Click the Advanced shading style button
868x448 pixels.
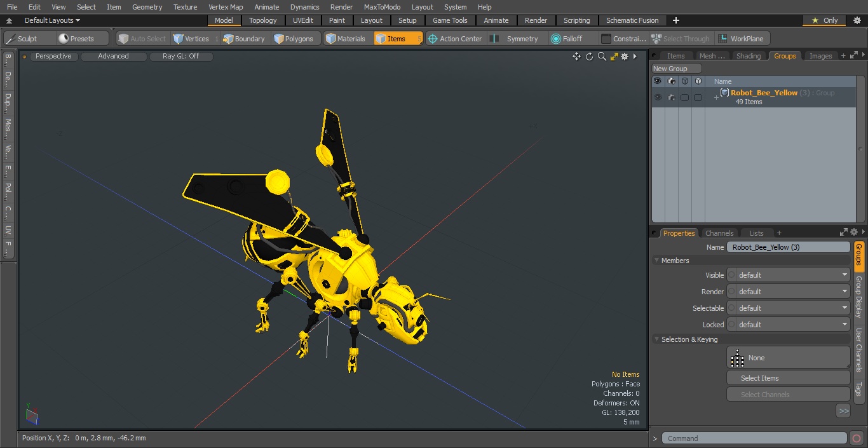click(114, 57)
